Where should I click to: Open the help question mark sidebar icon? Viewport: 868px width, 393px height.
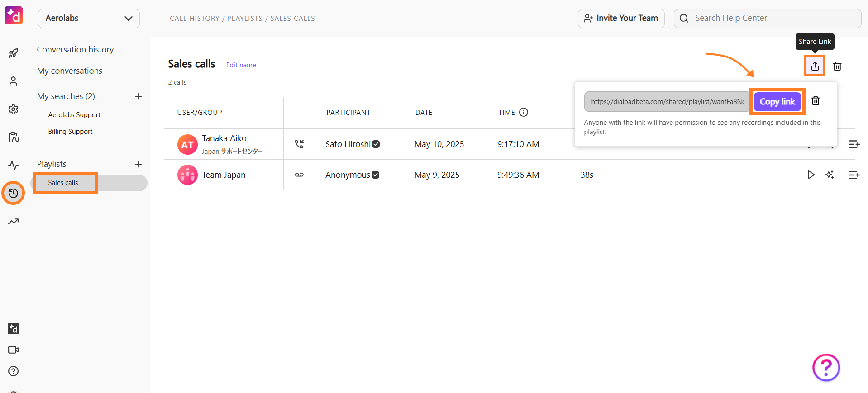pyautogui.click(x=14, y=371)
